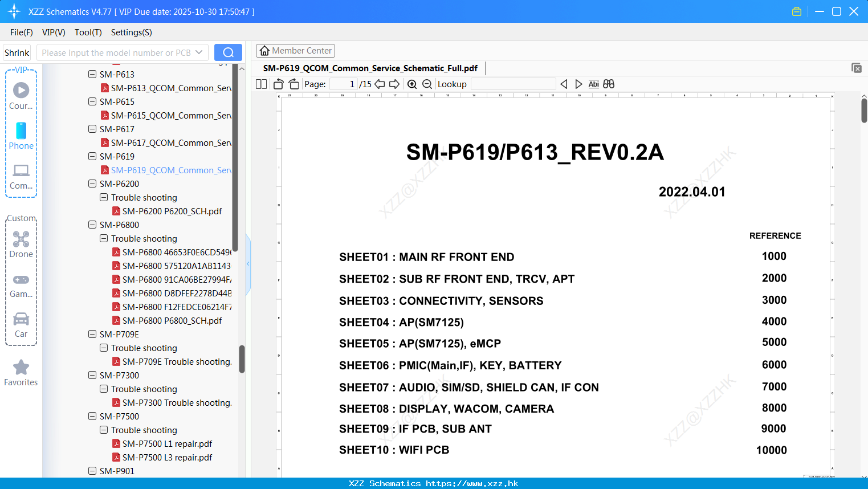
Task: Select the Phone category icon
Action: [x=21, y=136]
